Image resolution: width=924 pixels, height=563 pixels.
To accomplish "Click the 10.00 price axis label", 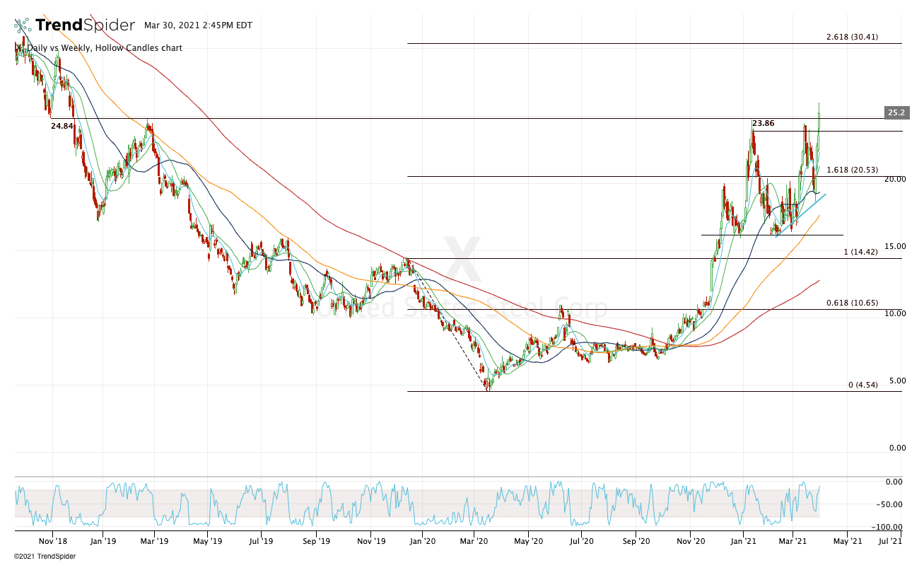I will click(896, 313).
